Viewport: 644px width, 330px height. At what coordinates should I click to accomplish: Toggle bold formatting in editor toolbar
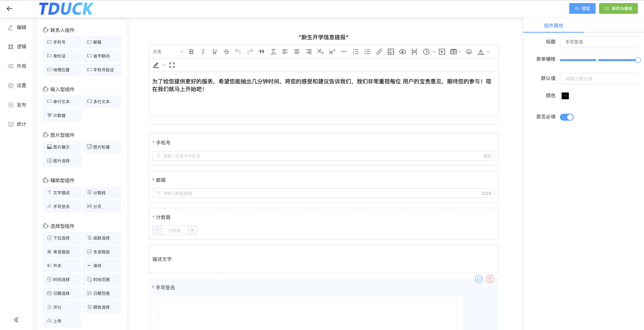(x=191, y=52)
